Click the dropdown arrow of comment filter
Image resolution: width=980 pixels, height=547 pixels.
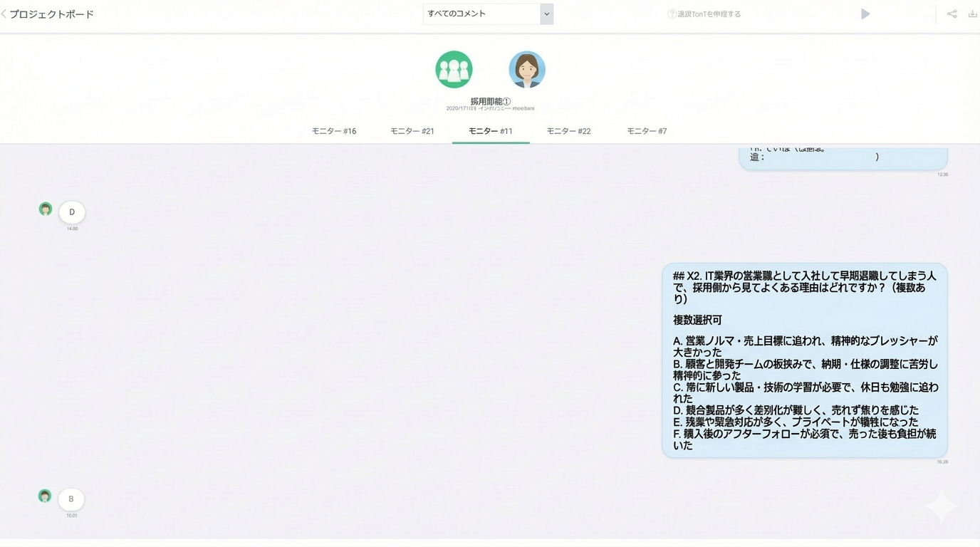[x=546, y=14]
